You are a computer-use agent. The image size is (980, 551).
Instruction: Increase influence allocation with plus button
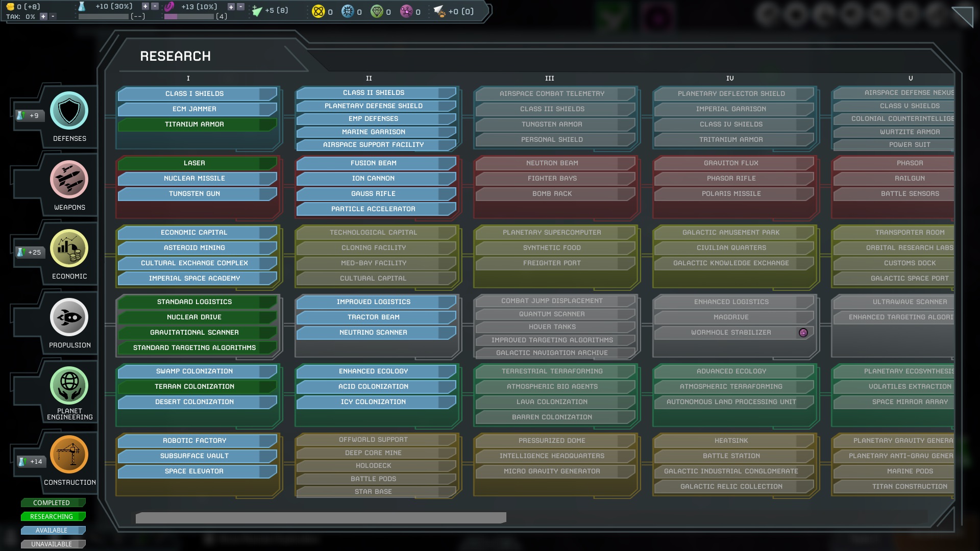(x=231, y=7)
